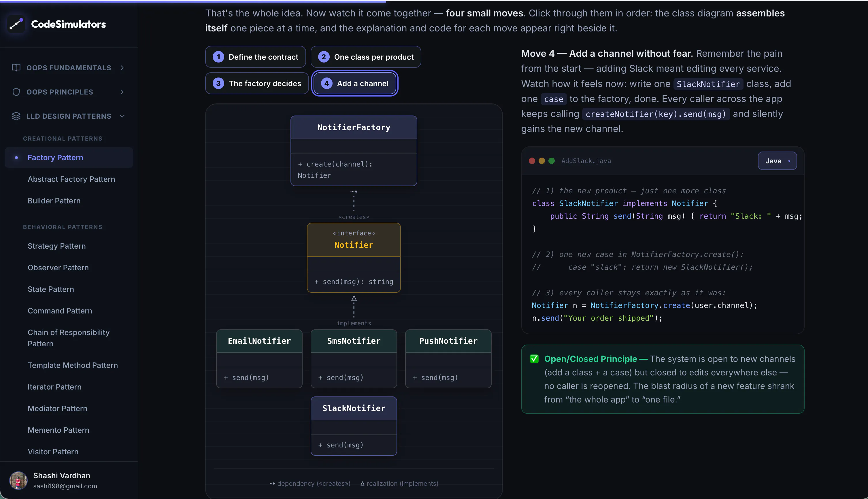Open Observer Pattern lesson

(58, 268)
